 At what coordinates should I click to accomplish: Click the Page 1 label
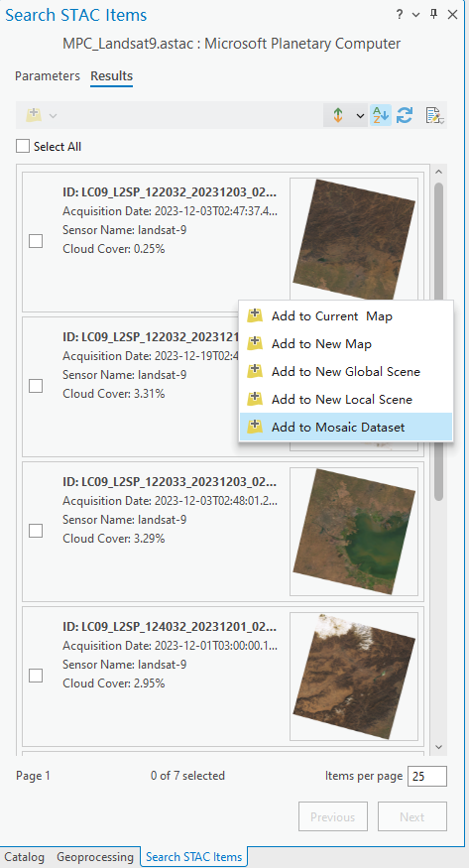pos(33,776)
